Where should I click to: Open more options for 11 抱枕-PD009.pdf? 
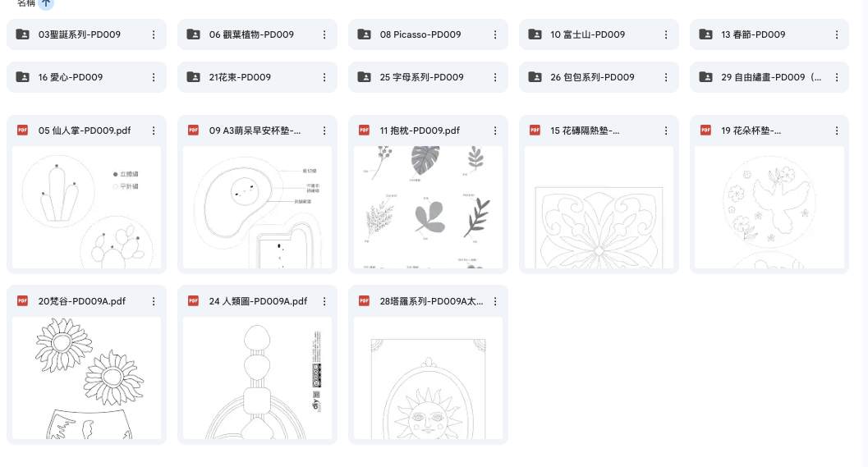[x=495, y=130]
